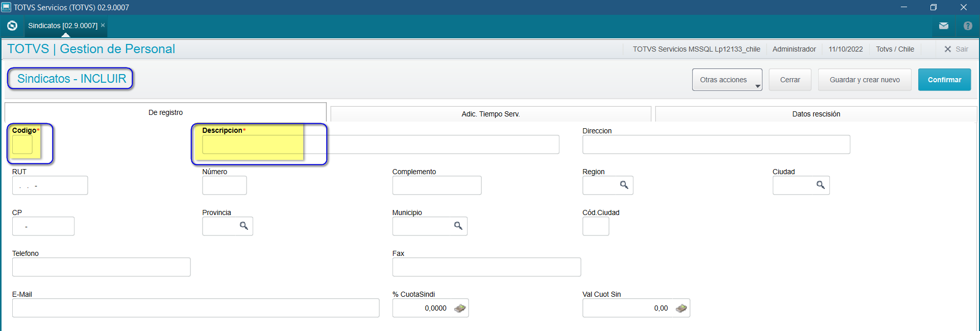980x331 pixels.
Task: Click the date 11/10/2022
Action: [846, 49]
